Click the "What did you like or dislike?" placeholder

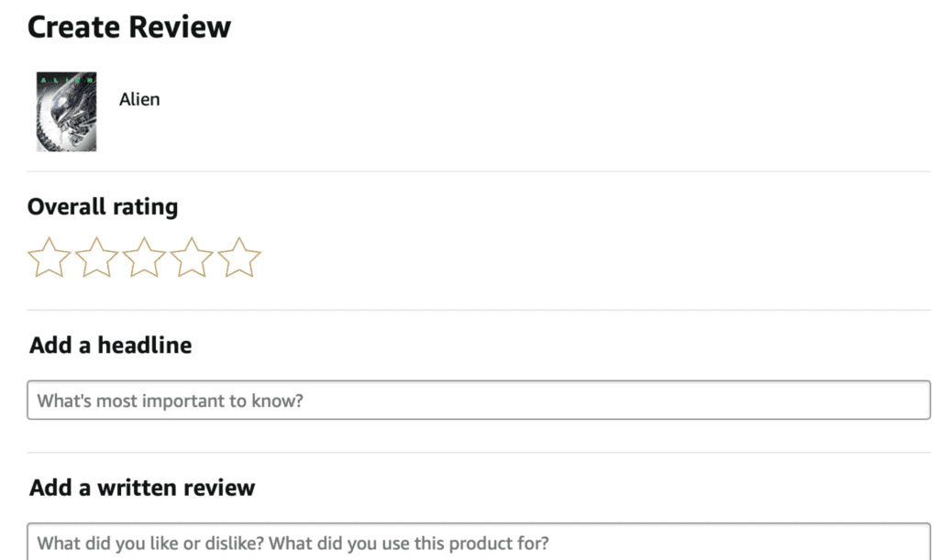pos(293,542)
